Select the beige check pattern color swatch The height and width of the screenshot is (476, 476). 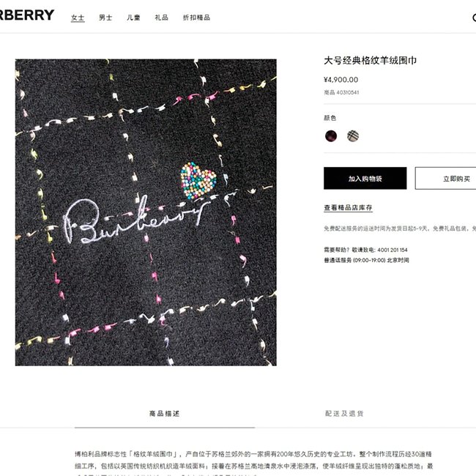click(x=353, y=136)
